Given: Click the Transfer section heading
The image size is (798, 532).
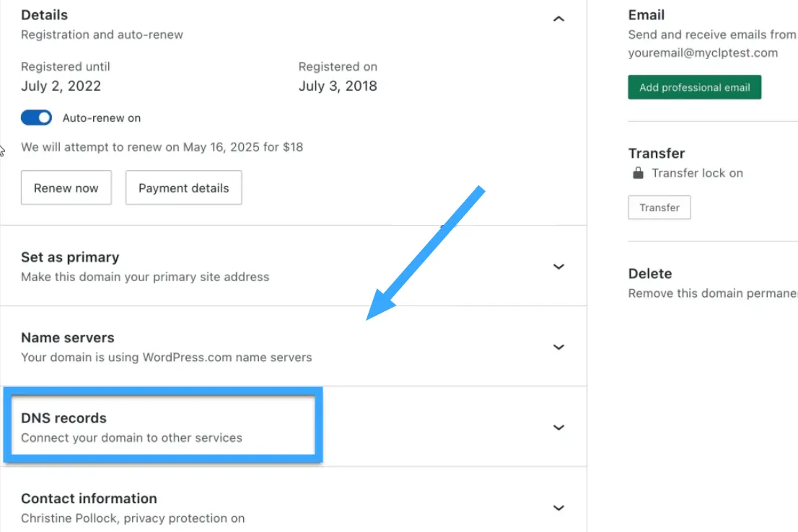Looking at the screenshot, I should pos(656,154).
